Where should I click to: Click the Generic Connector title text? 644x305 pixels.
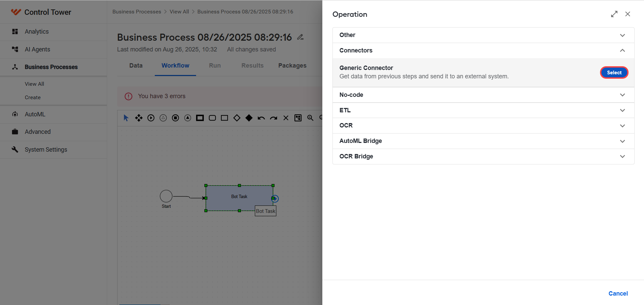tap(366, 68)
